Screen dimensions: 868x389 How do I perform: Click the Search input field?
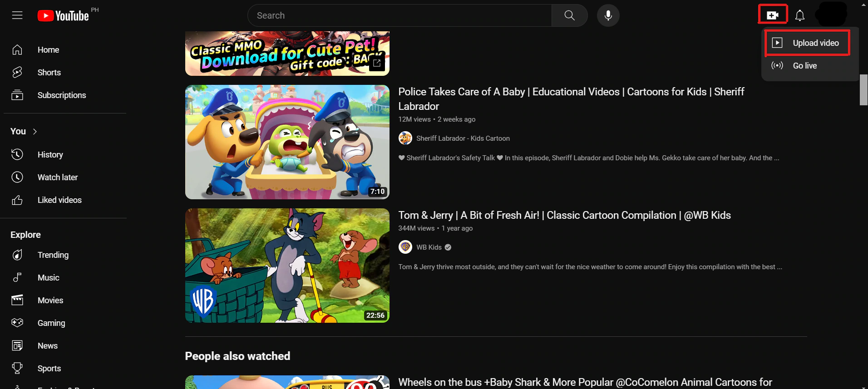[x=399, y=15]
